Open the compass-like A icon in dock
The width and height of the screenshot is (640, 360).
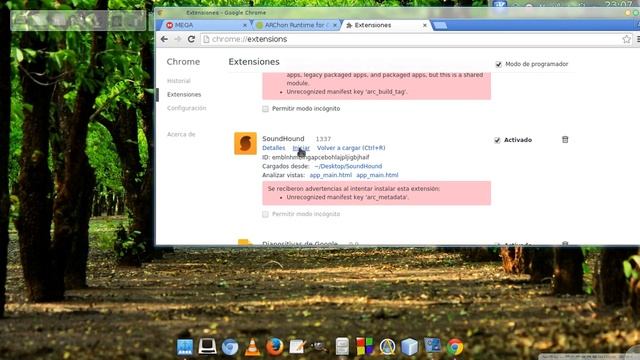click(387, 347)
